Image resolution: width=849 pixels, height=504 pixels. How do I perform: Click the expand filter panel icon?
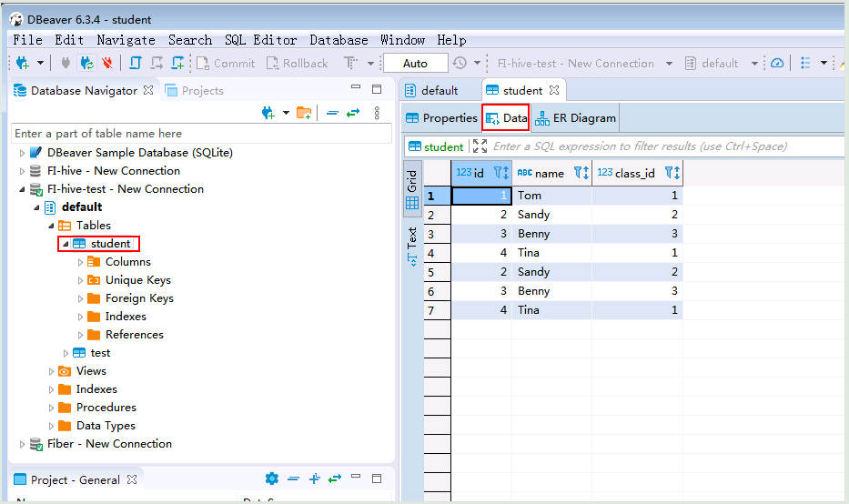(x=480, y=146)
